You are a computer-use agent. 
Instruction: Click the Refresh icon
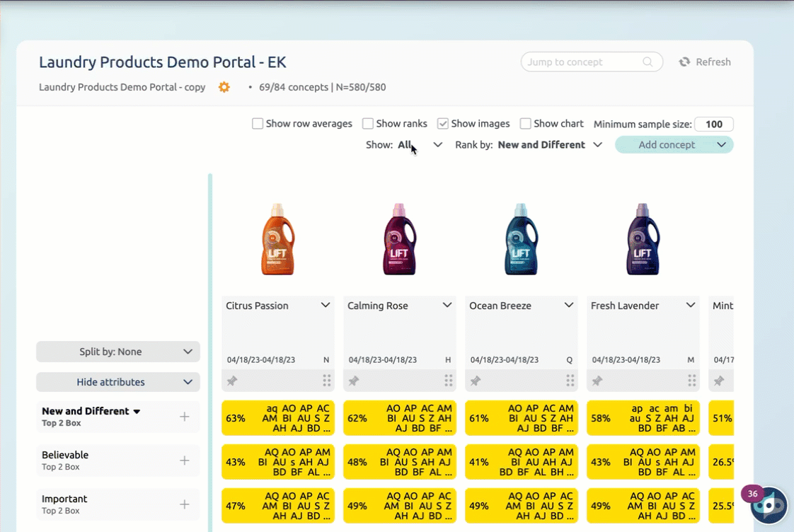click(684, 62)
